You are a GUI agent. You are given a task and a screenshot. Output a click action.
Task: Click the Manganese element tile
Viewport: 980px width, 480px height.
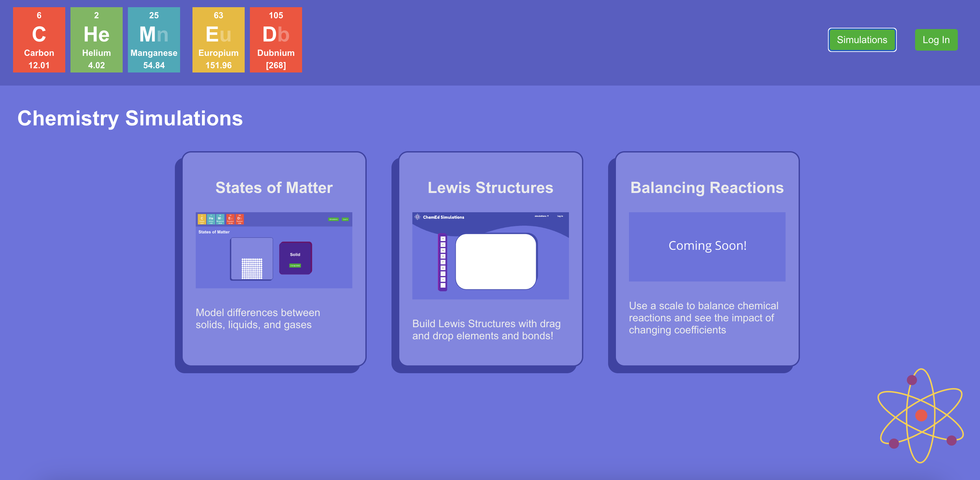pyautogui.click(x=154, y=40)
